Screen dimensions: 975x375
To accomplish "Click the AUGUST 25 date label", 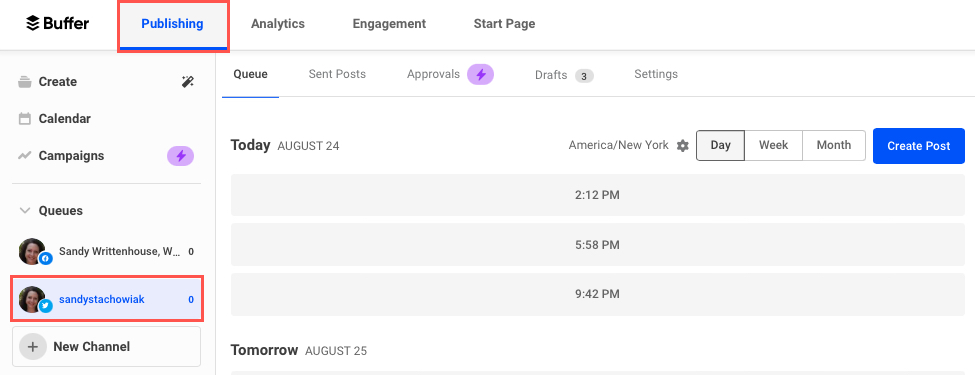I will coord(336,351).
